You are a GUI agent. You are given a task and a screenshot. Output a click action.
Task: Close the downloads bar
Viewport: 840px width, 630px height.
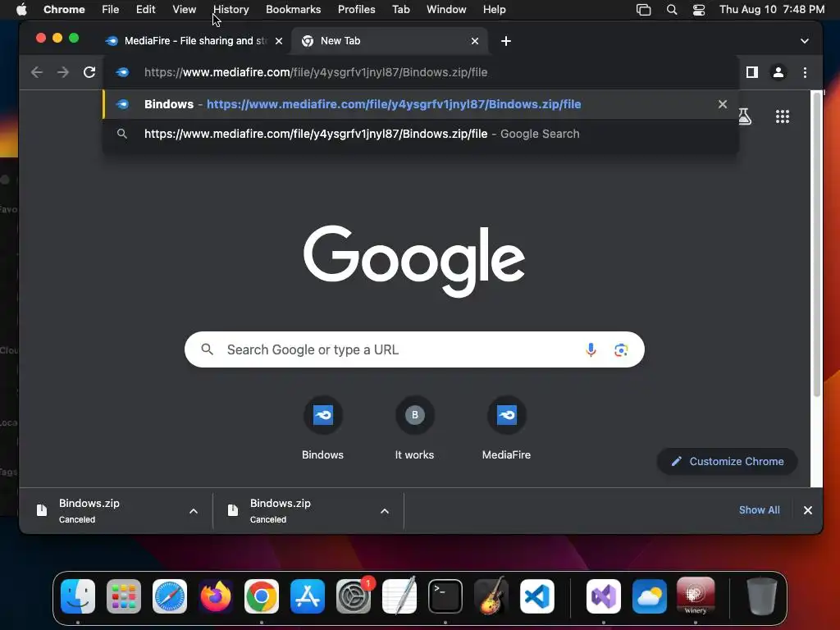click(808, 510)
